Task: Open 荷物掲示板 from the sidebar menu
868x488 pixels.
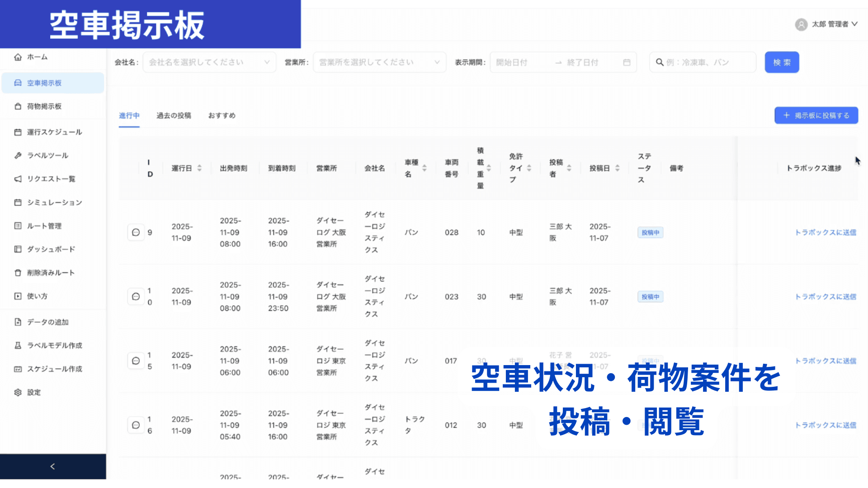Action: [52, 106]
